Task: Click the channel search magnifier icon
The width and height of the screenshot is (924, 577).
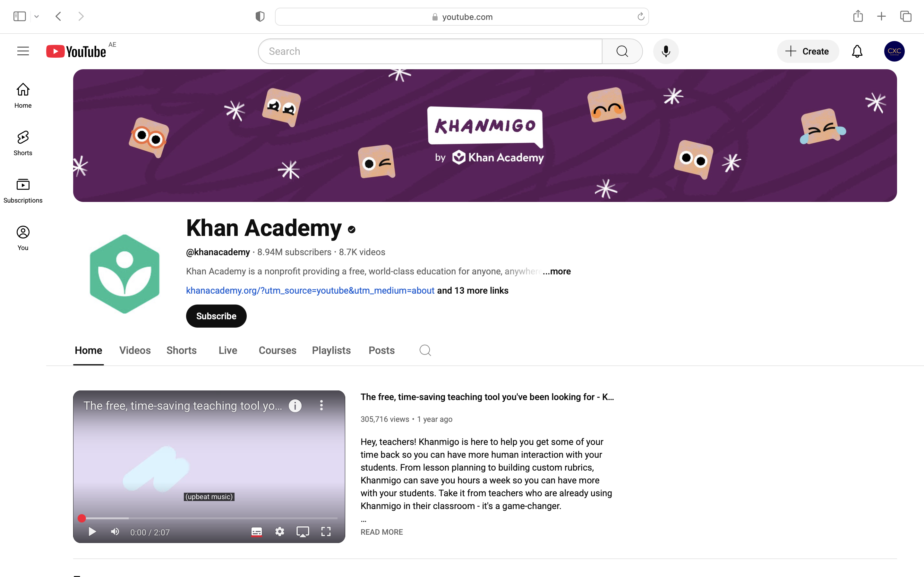Action: point(425,350)
